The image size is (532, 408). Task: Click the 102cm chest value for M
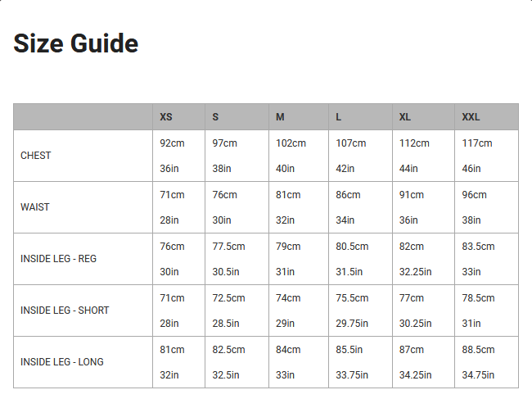(291, 143)
